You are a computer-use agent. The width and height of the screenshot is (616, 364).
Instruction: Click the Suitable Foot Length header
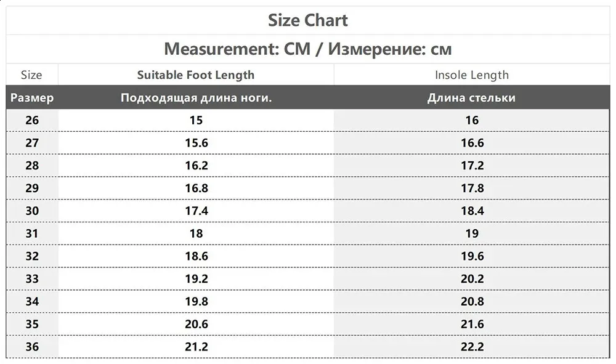click(x=196, y=75)
